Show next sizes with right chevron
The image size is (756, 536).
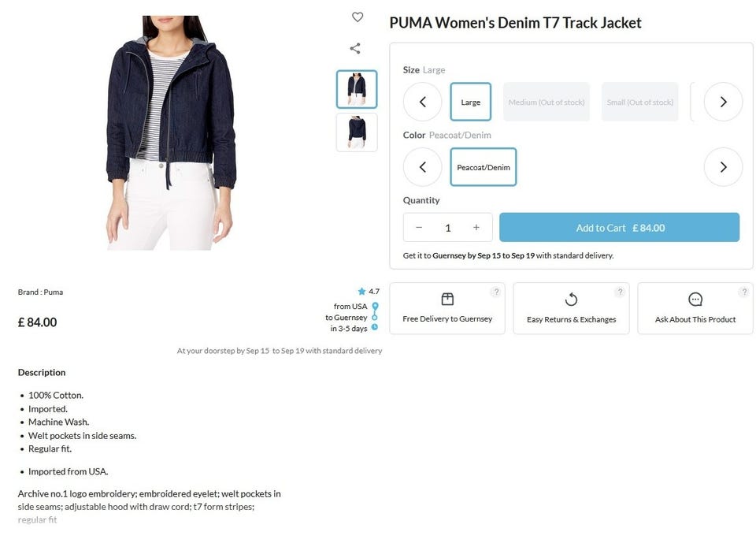[x=723, y=102]
